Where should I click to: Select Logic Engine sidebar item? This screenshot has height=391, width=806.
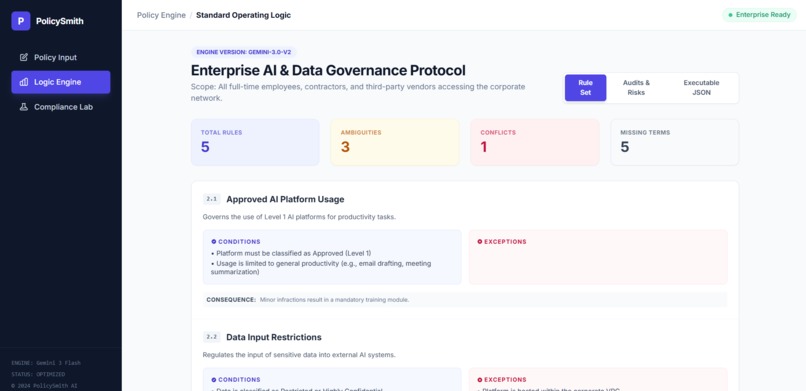61,82
